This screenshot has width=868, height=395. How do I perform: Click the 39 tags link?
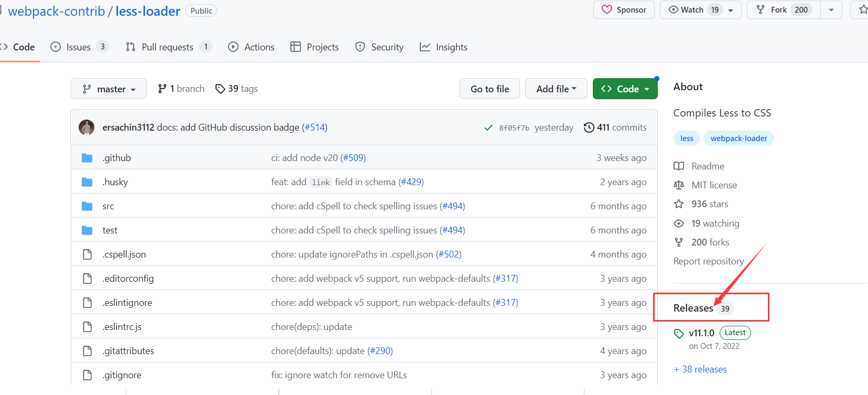click(x=237, y=89)
